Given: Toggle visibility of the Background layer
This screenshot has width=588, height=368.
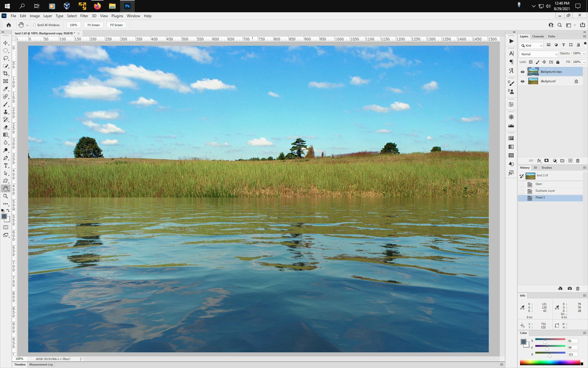Looking at the screenshot, I should pos(522,81).
